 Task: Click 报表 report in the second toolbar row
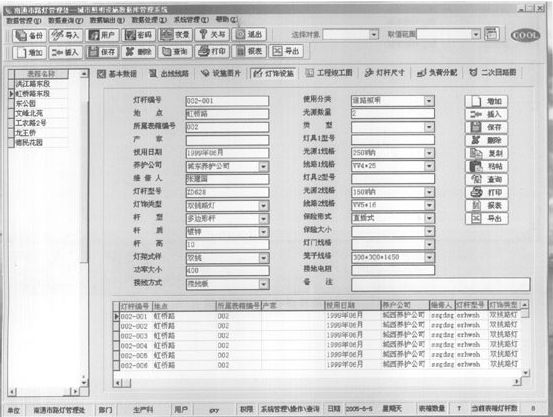tap(249, 52)
